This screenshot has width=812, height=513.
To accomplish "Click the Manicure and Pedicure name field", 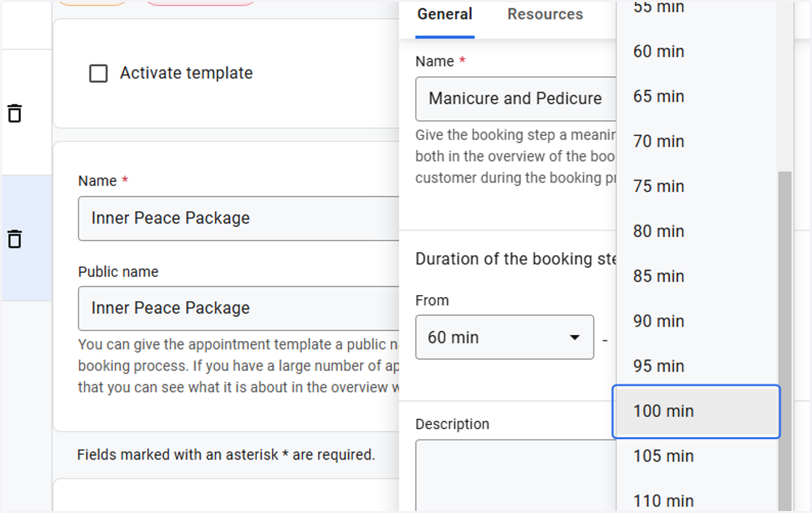I will [x=516, y=99].
